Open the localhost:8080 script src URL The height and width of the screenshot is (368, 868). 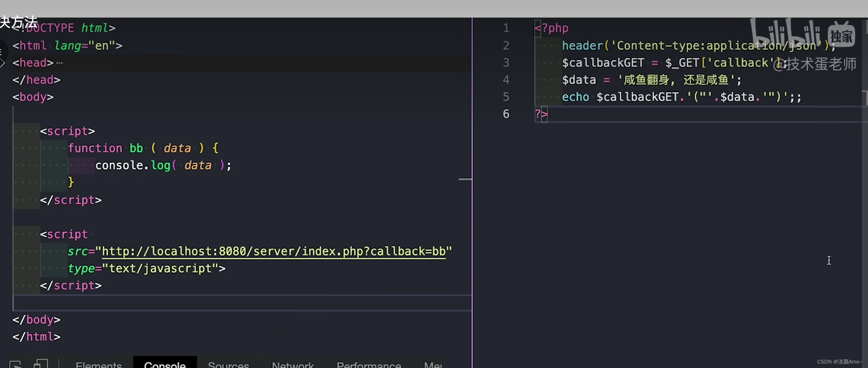(x=274, y=251)
